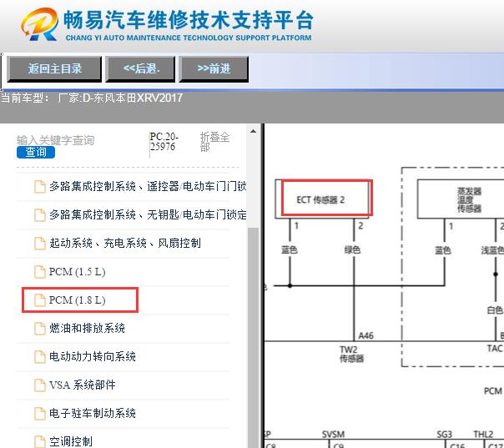Click the 返回主目录 button

click(54, 68)
